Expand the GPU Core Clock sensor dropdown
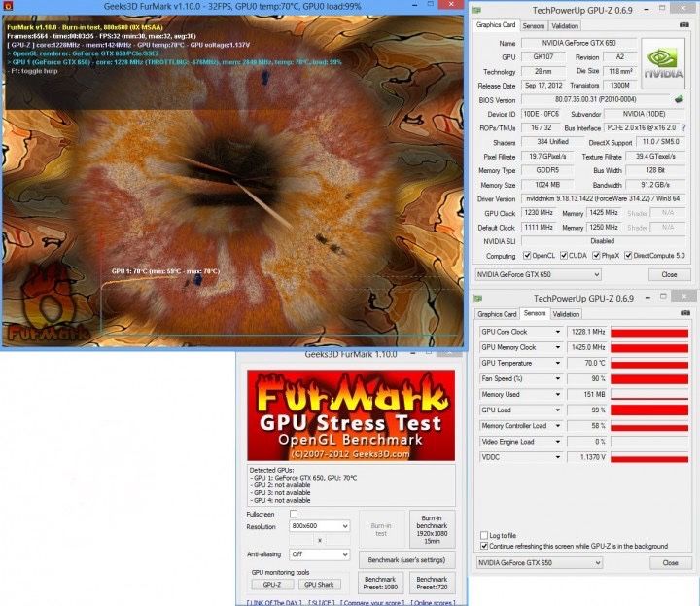The width and height of the screenshot is (700, 606). (558, 332)
